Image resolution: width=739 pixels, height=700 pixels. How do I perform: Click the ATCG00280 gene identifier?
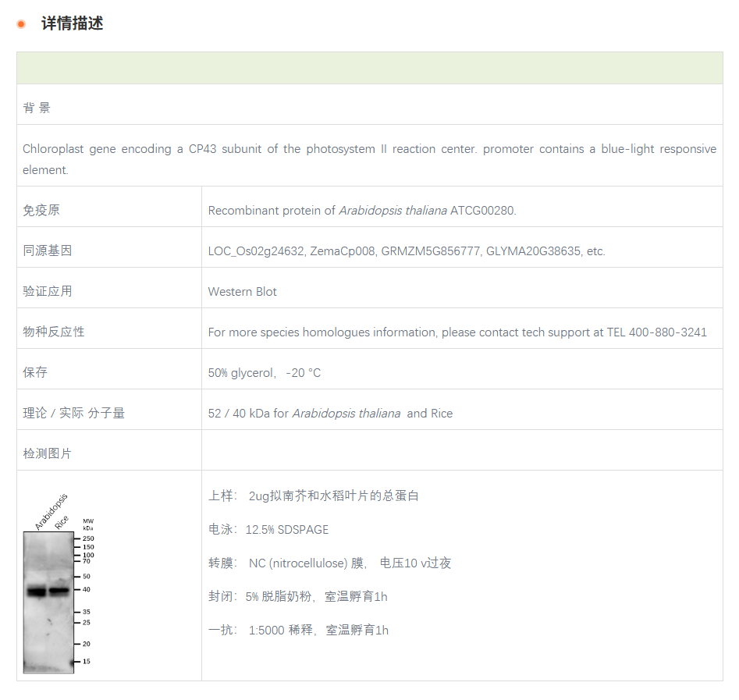coord(483,210)
